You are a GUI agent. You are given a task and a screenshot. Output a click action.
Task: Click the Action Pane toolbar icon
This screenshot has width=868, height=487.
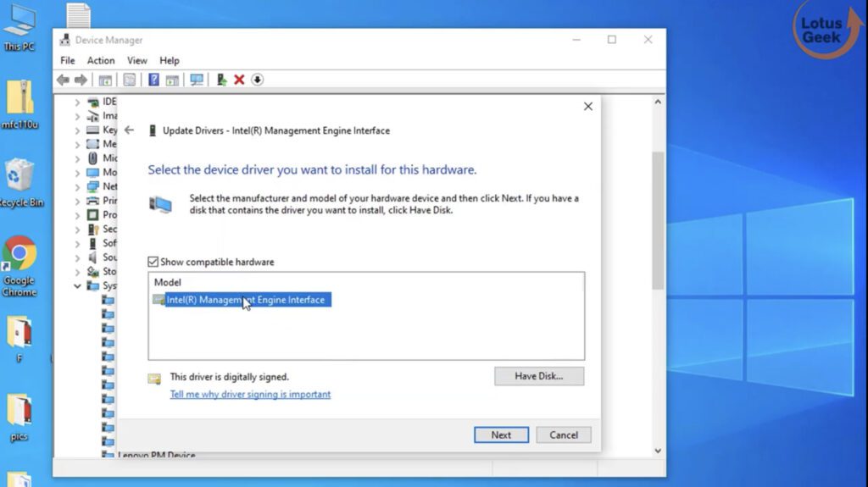pyautogui.click(x=172, y=80)
